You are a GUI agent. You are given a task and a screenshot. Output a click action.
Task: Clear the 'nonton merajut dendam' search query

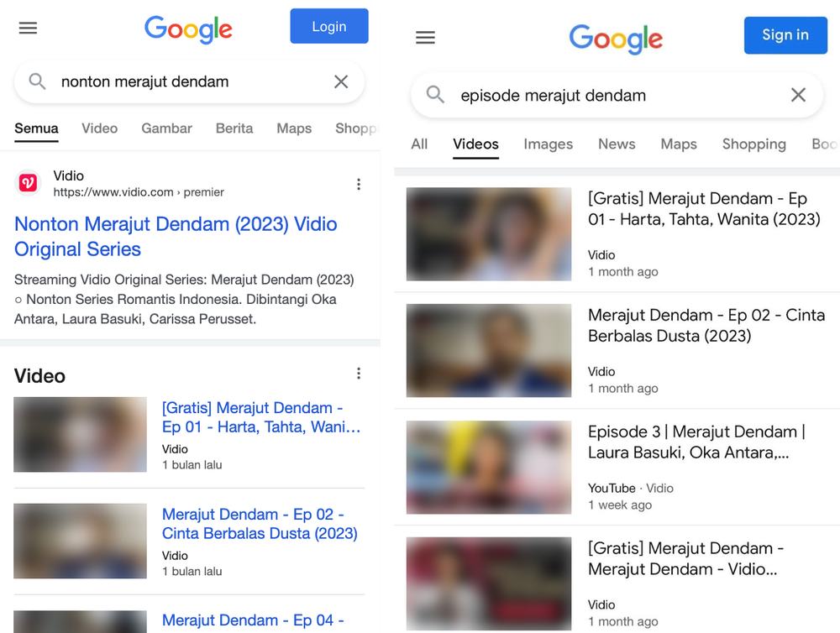tap(341, 82)
